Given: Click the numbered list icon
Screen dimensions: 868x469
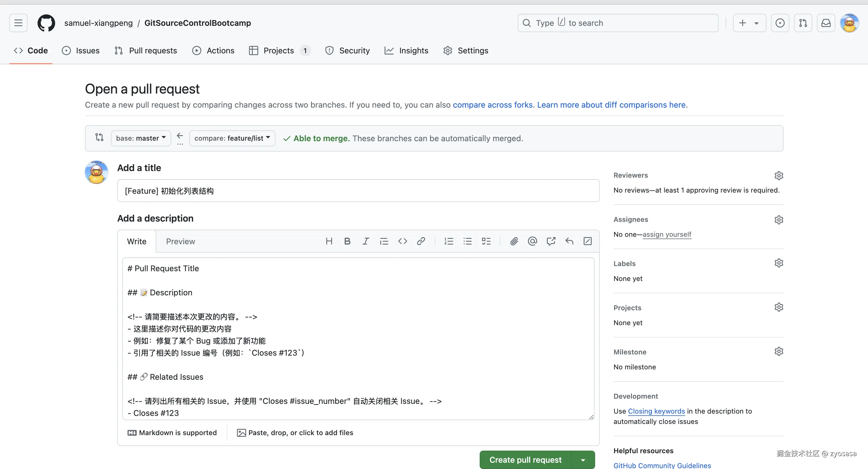Looking at the screenshot, I should (x=449, y=241).
